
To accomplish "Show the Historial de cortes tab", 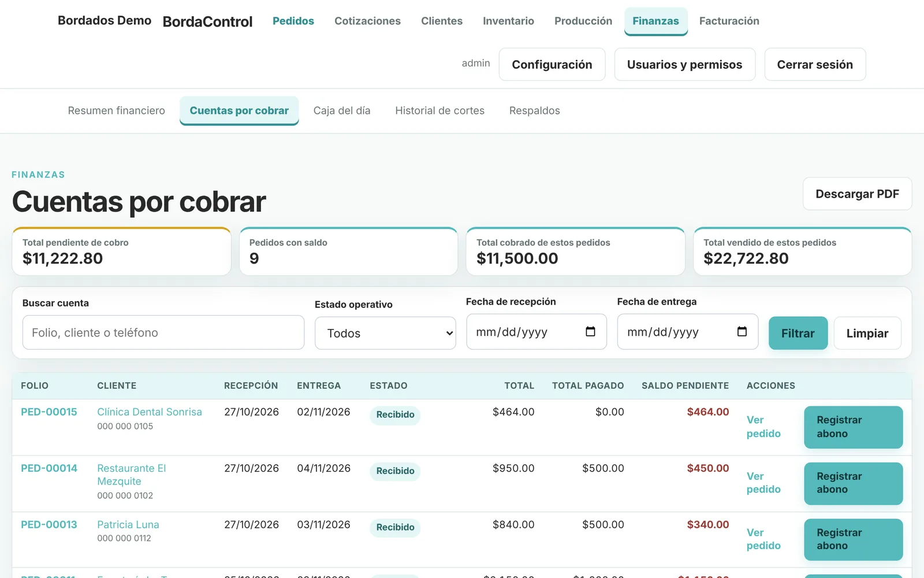I will point(439,110).
